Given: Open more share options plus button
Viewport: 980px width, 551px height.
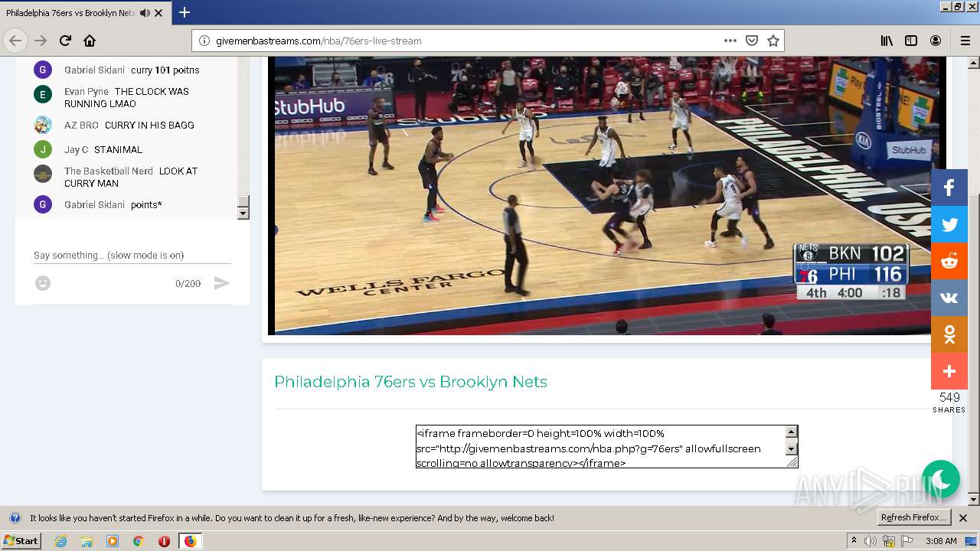Looking at the screenshot, I should click(x=949, y=371).
